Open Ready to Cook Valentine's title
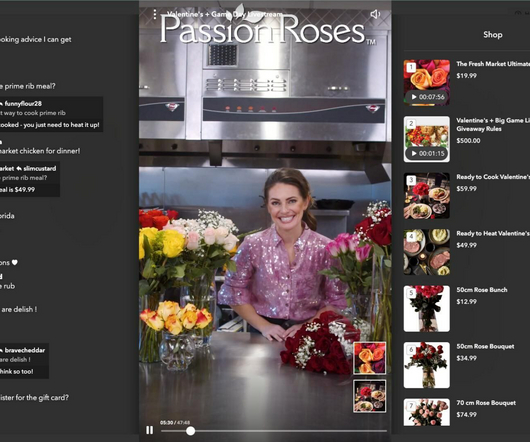 [493, 177]
